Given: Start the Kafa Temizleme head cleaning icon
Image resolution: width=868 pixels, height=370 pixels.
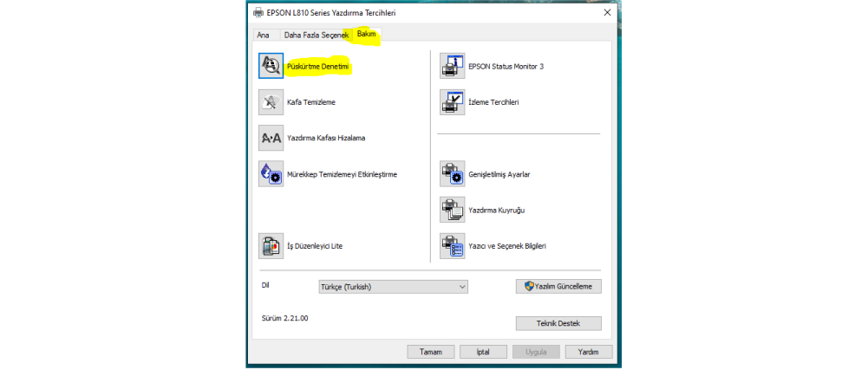Looking at the screenshot, I should (271, 102).
